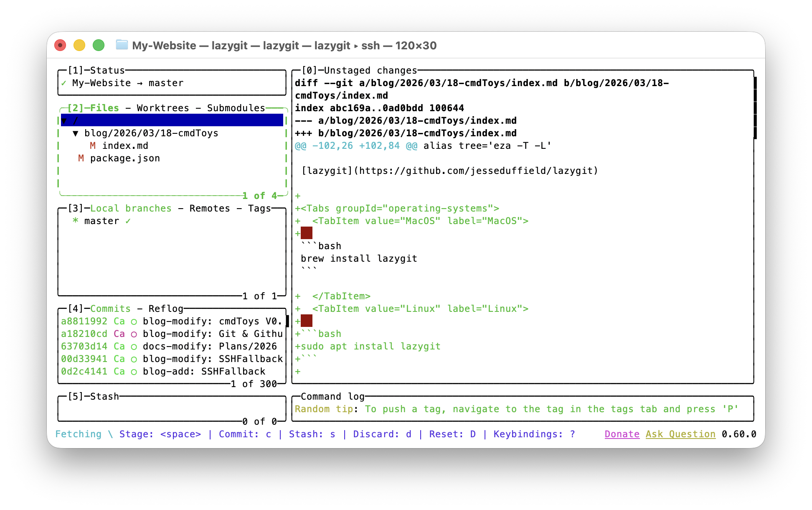Click the green checkmark next to My-Website
The width and height of the screenshot is (812, 510).
63,83
